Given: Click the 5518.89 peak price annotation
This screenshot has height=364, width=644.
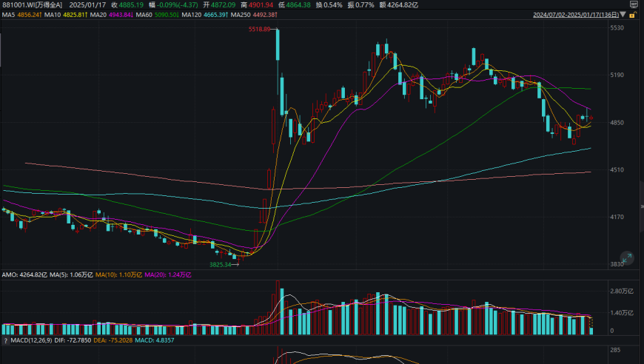Looking at the screenshot, I should (260, 29).
